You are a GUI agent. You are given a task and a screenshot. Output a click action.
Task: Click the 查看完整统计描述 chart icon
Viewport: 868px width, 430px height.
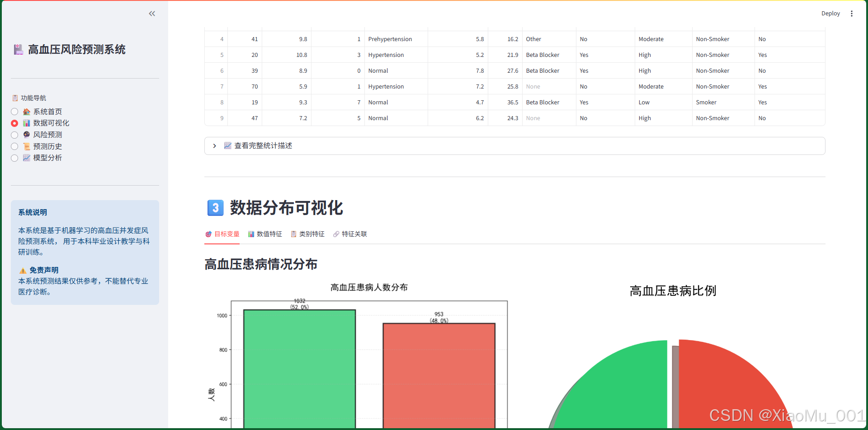point(228,145)
